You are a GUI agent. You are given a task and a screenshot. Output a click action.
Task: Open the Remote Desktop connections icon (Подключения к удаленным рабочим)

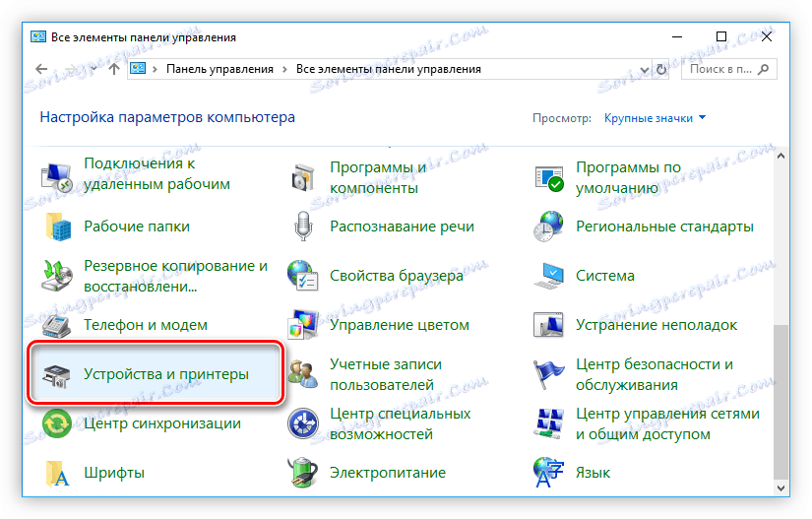pos(56,176)
